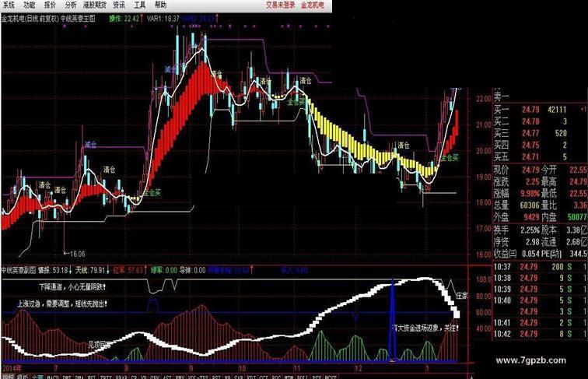Screen dimensions: 588x379
Task: Select the 10:37 tick row with 200 volume
Action: (x=540, y=267)
